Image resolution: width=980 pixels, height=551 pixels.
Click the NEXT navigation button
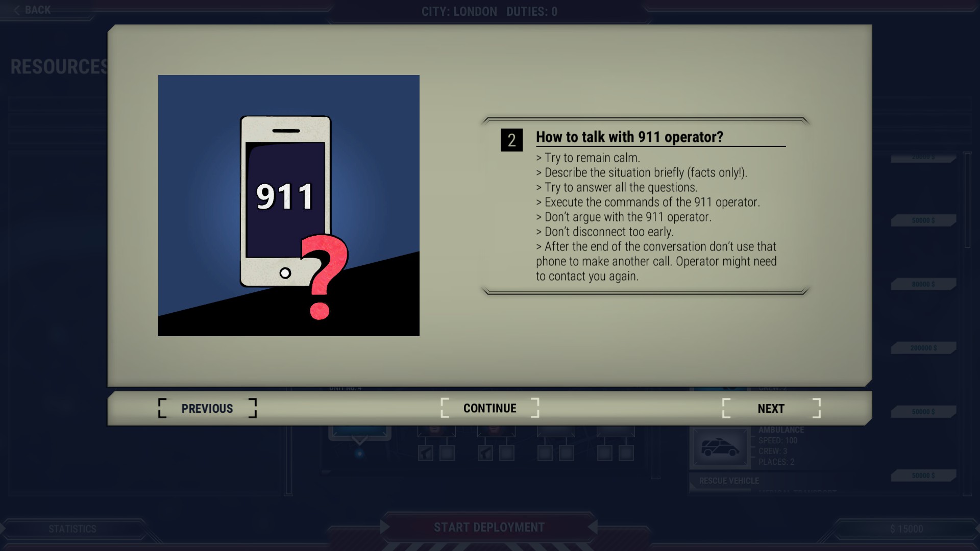771,408
